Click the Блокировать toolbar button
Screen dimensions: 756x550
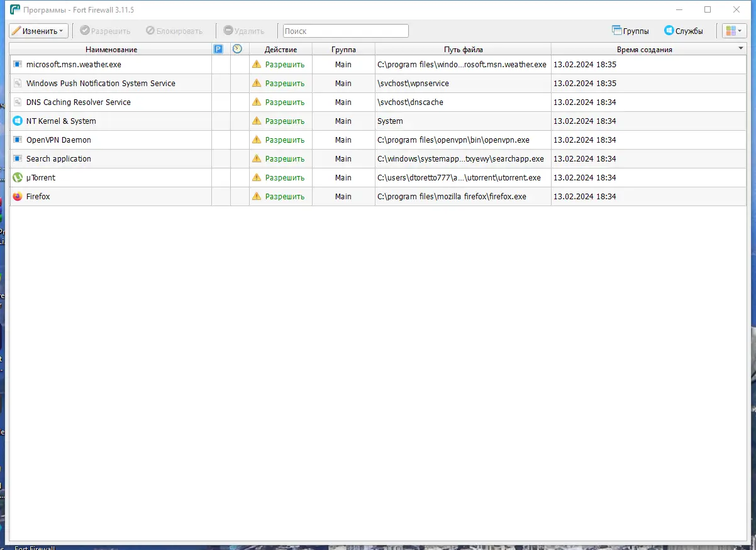pos(174,30)
